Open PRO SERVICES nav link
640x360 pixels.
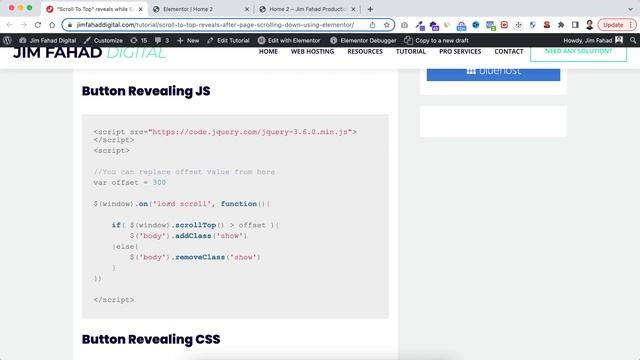(460, 51)
